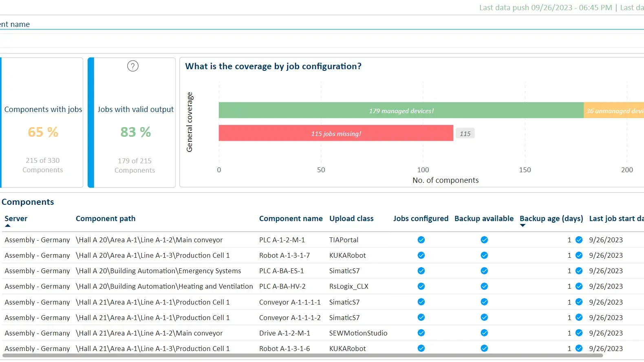The image size is (644, 362).
Task: Click backup age status icon for Robot A-1-3-1-7
Action: 579,255
